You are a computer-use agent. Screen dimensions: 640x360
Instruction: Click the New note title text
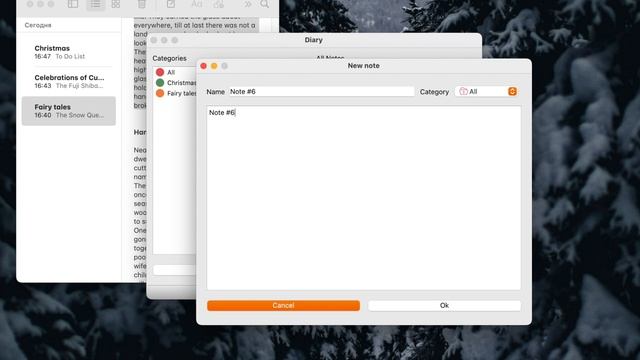point(364,66)
